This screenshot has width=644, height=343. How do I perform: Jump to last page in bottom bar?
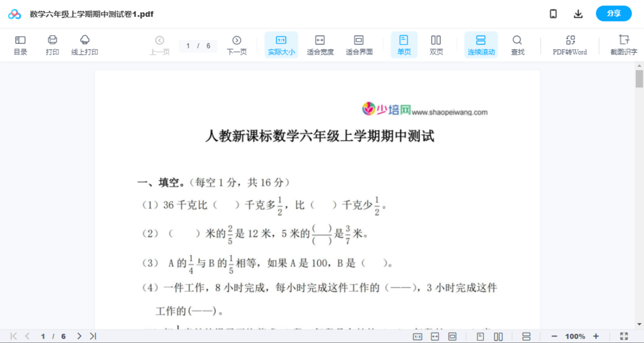92,336
